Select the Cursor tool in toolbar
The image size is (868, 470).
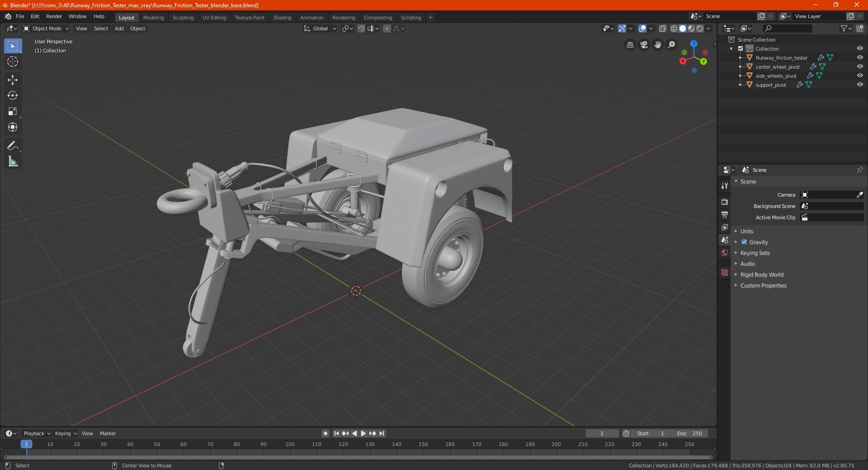coord(13,62)
